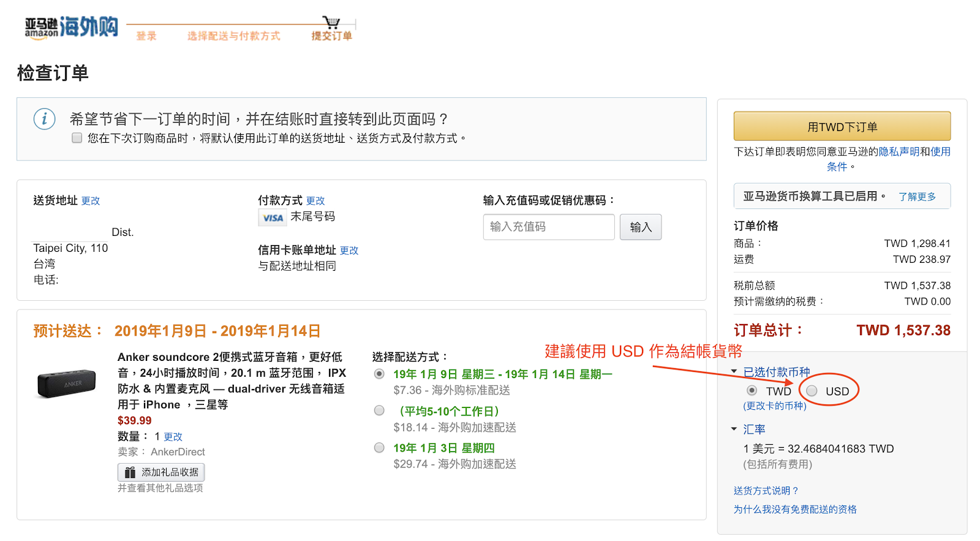Go to 提交订单 step
Screen dimensions: 980x541
click(x=331, y=36)
